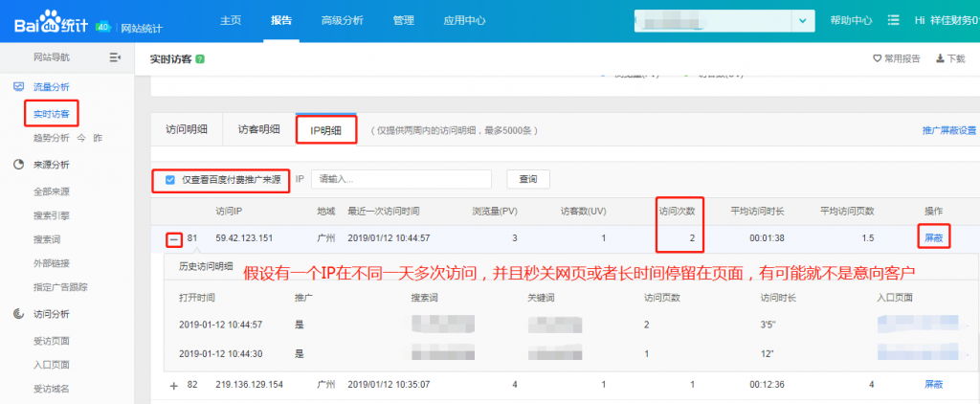The width and height of the screenshot is (980, 404).
Task: Click 常用报告 label
Action: pyautogui.click(x=902, y=58)
